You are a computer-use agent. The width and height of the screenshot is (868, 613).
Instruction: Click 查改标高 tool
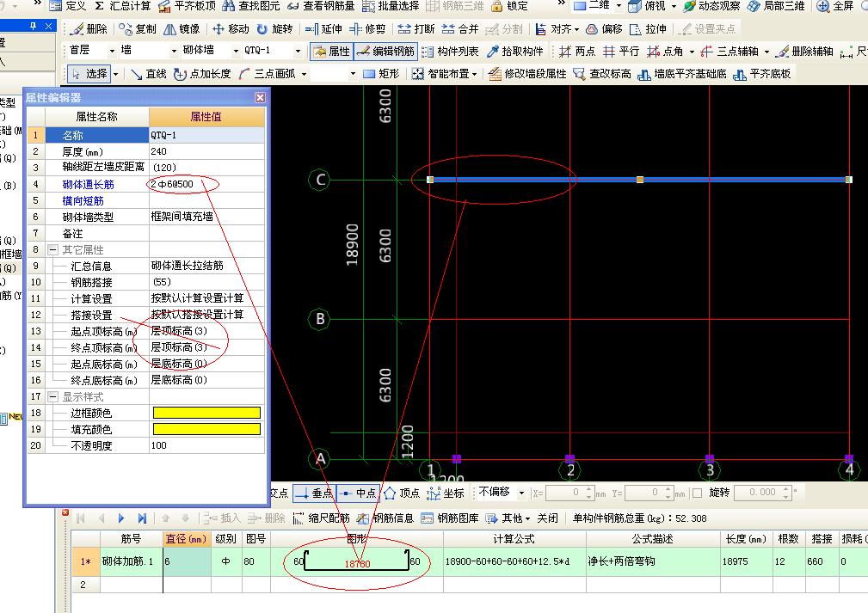602,74
